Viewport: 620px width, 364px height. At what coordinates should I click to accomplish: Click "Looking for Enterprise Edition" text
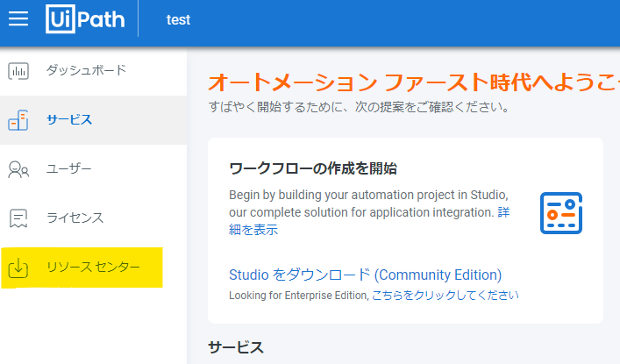point(298,296)
